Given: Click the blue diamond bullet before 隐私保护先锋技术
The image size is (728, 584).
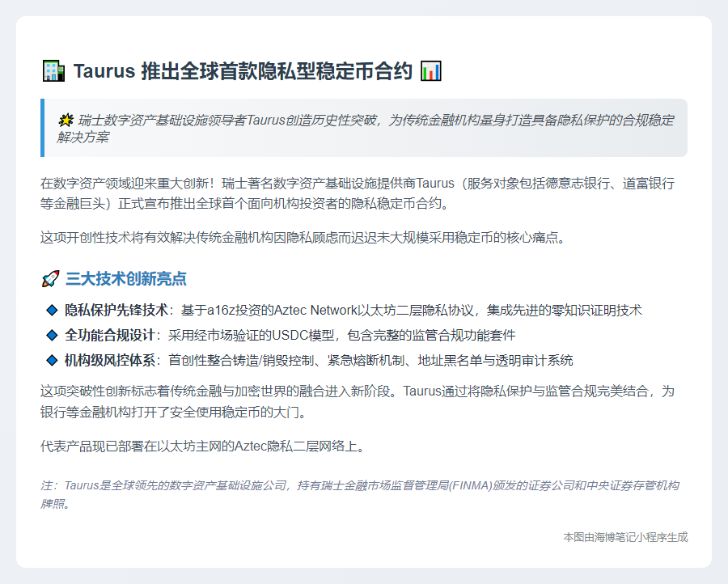Looking at the screenshot, I should pyautogui.click(x=52, y=310).
